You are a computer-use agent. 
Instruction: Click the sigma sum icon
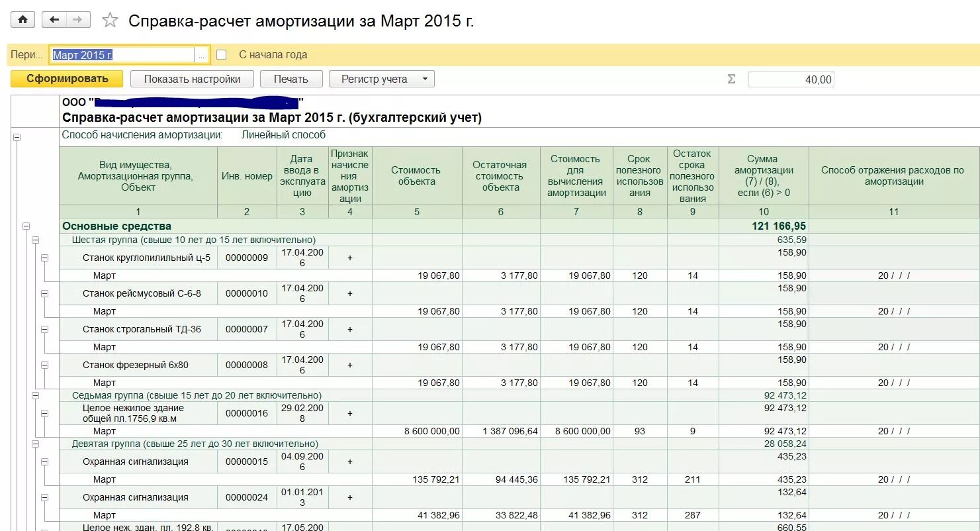click(x=731, y=78)
